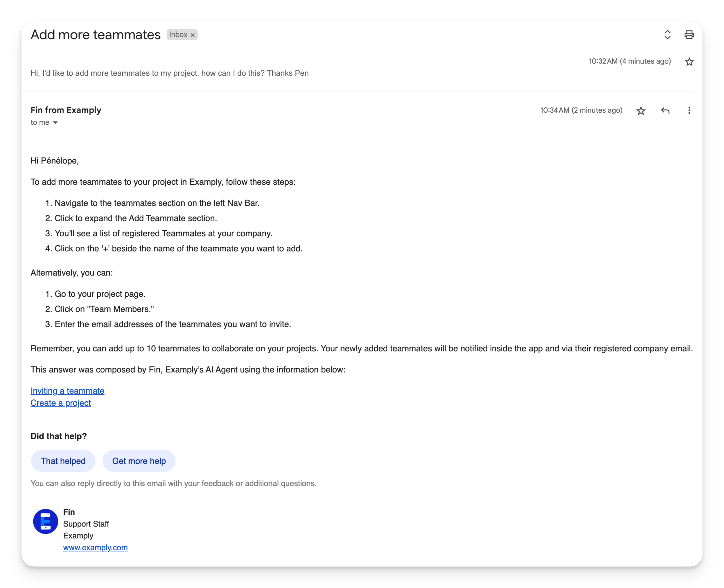Click the 'Add more teammates' subject title

click(96, 35)
